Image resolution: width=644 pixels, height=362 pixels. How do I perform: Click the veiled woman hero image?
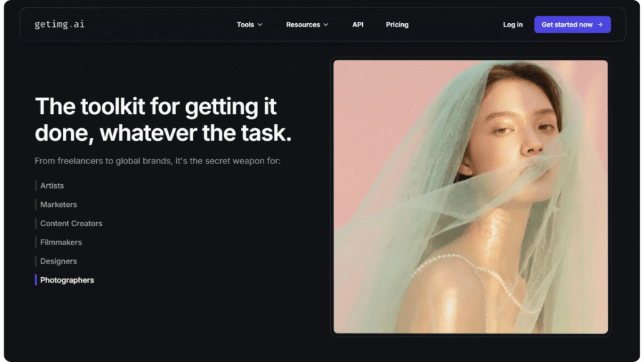pyautogui.click(x=470, y=196)
